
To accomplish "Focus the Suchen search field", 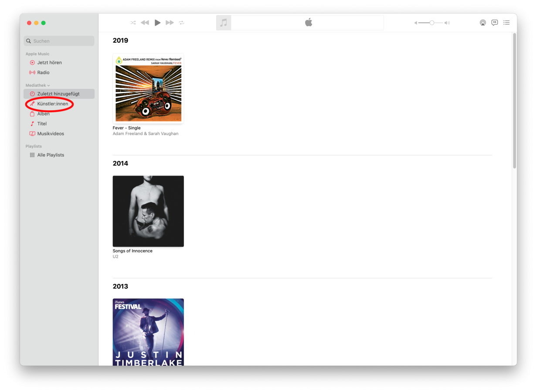I will pos(59,41).
